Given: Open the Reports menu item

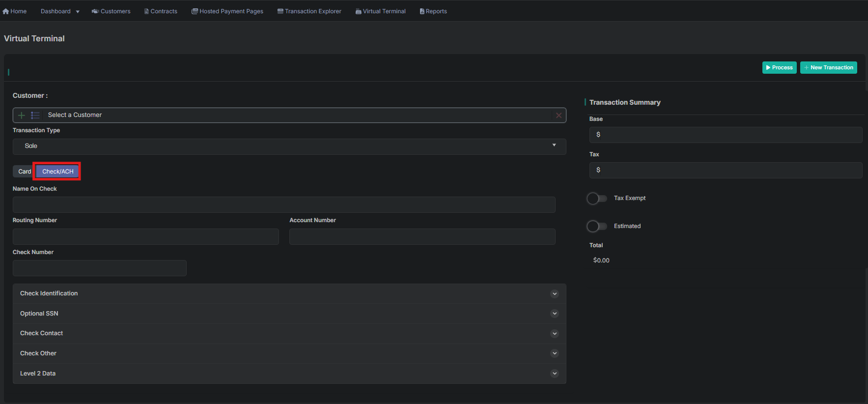Looking at the screenshot, I should point(433,11).
